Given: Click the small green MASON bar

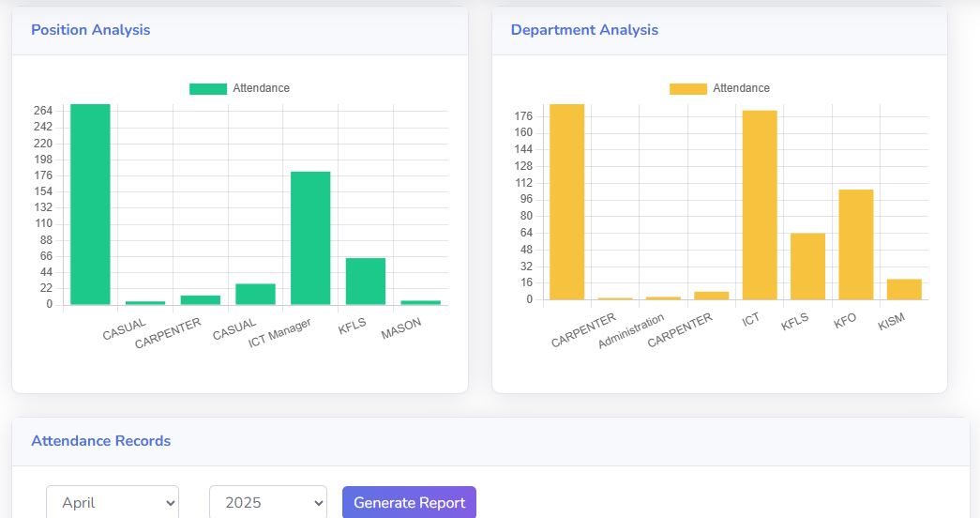Looking at the screenshot, I should click(420, 302).
